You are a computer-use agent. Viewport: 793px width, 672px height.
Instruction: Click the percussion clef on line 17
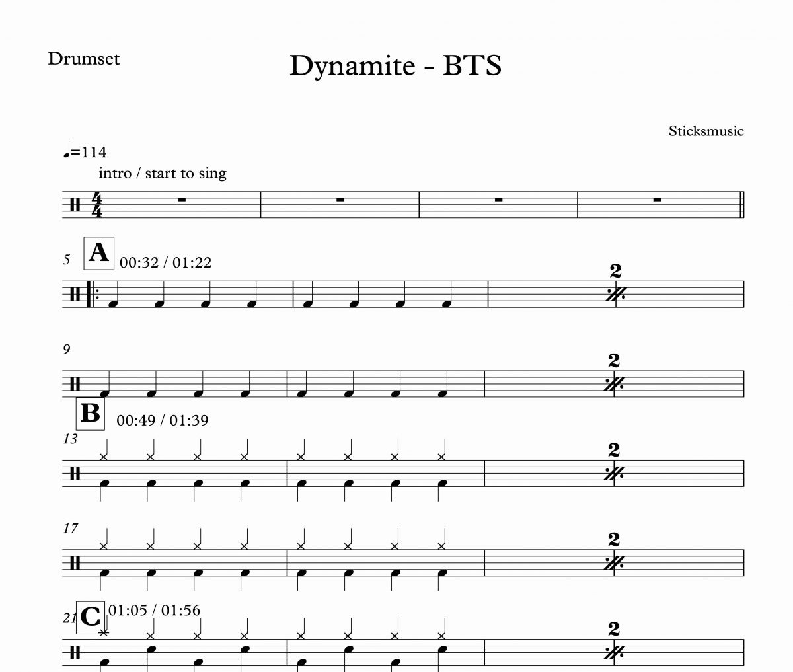pyautogui.click(x=75, y=563)
